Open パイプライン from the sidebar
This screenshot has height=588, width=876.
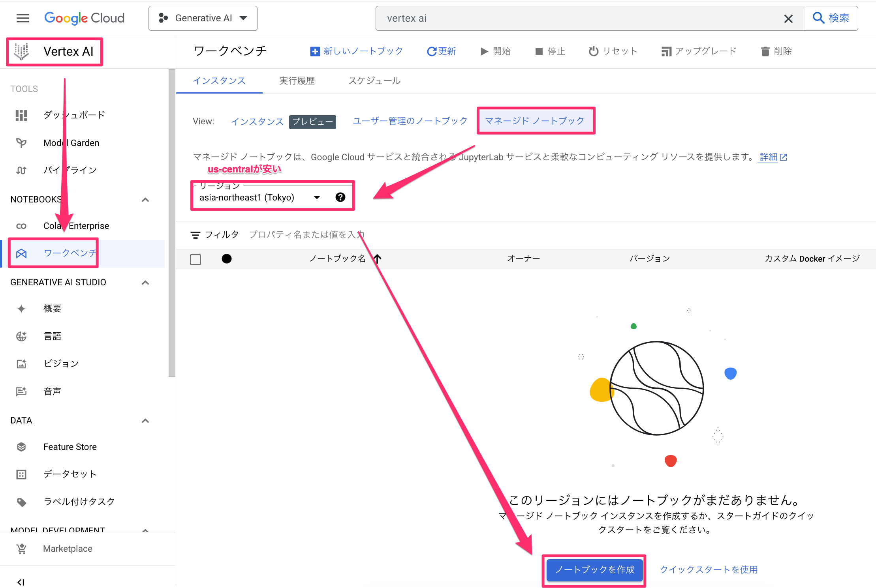70,170
